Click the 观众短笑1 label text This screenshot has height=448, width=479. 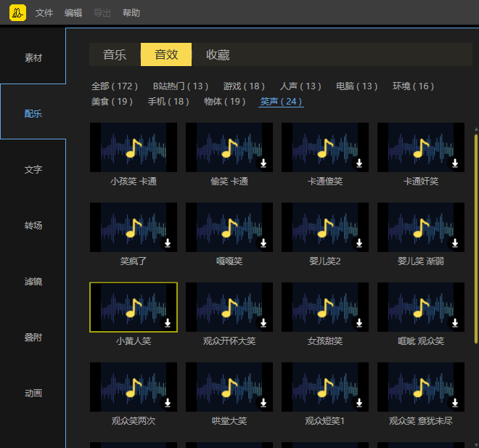click(x=325, y=421)
